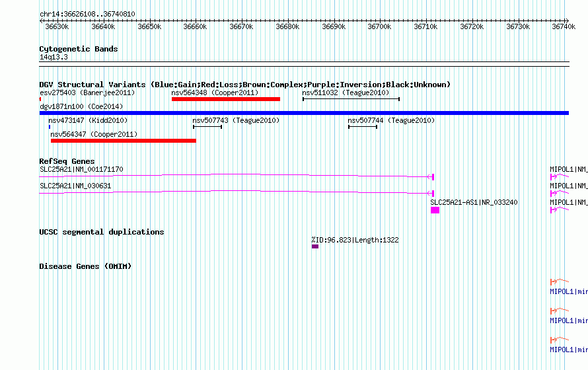Open the first blue MIPOL1|mir OMIM link
The height and width of the screenshot is (370, 588).
coord(569,291)
